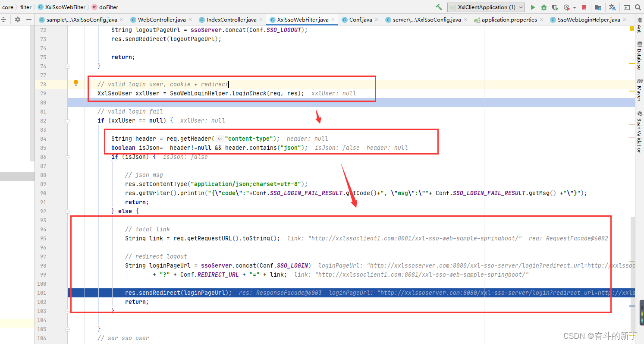Viewport: 644px width, 344px height.
Task: Click the yellow intention lightbulb on line 78
Action: pos(76,83)
